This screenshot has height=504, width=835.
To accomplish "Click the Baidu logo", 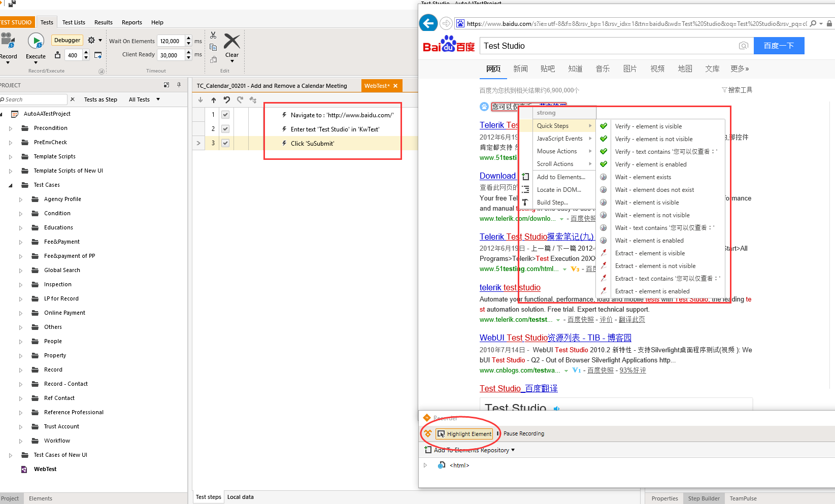I will point(449,45).
